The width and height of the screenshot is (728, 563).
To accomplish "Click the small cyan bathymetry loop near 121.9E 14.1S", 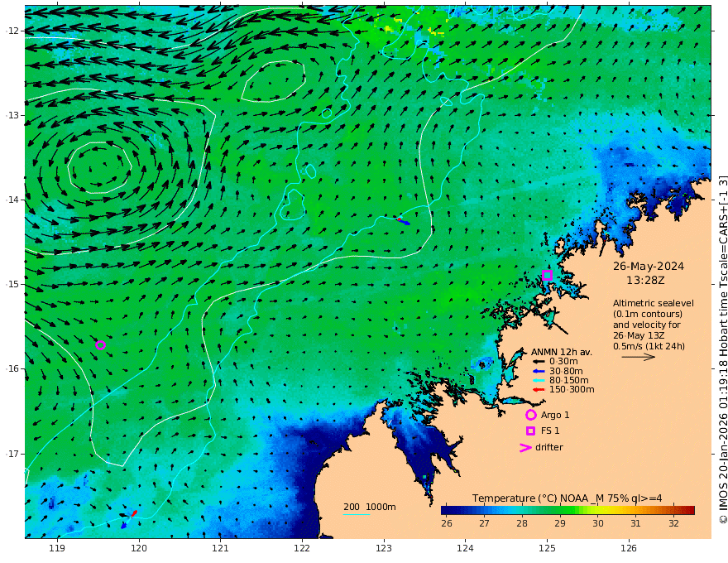I will click(x=292, y=205).
